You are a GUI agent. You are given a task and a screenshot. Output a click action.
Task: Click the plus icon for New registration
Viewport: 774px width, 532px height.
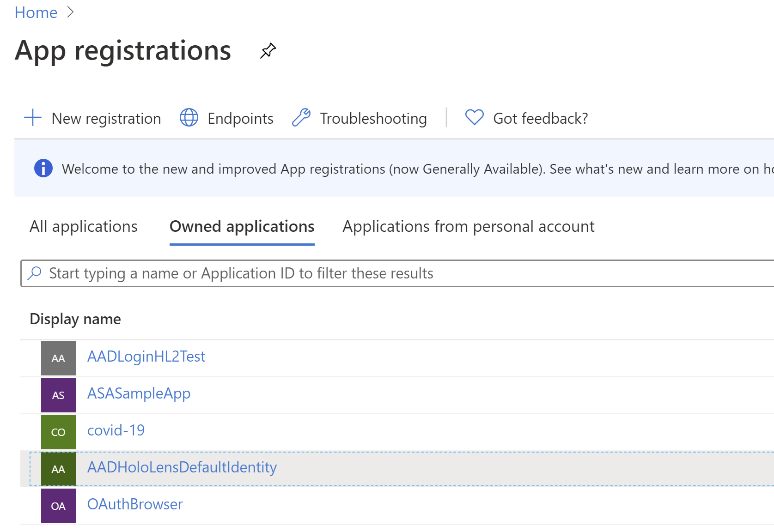click(x=33, y=118)
